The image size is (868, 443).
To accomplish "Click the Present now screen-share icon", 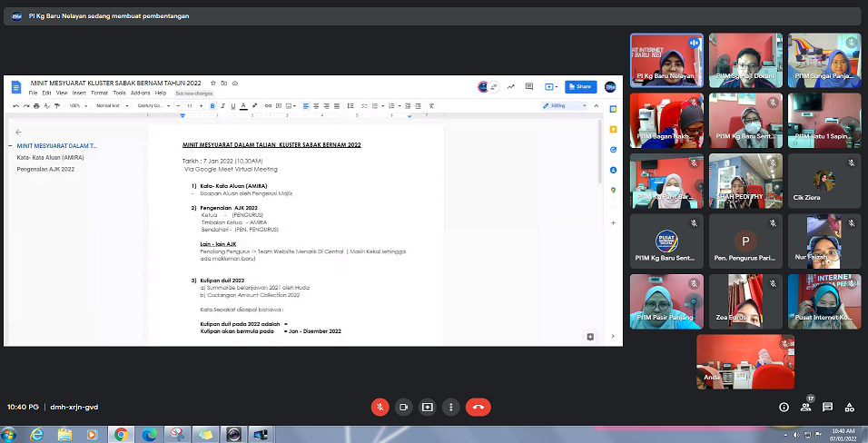I will (428, 407).
